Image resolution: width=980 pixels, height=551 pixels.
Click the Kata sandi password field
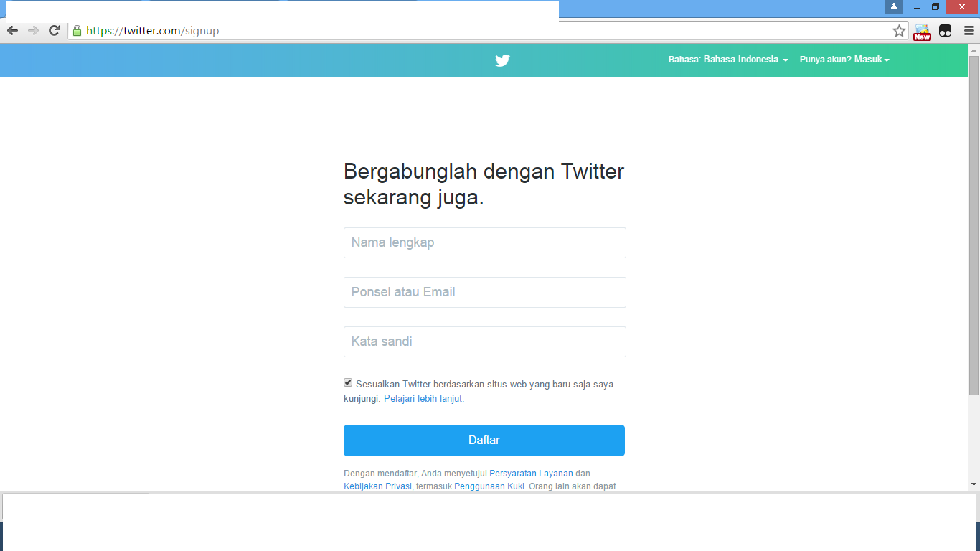pyautogui.click(x=485, y=342)
